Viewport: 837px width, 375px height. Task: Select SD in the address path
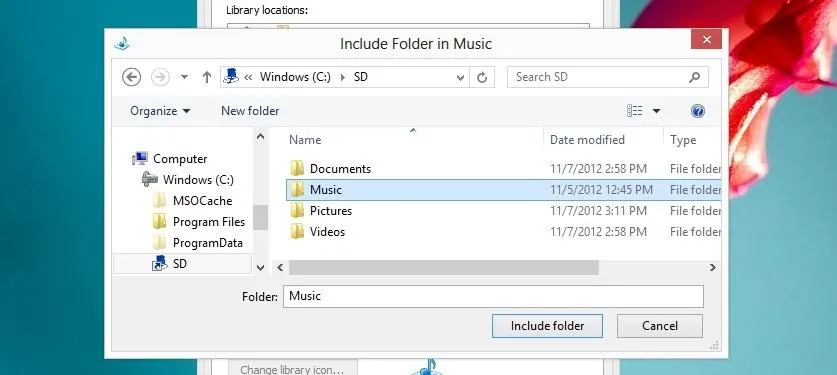click(x=361, y=77)
